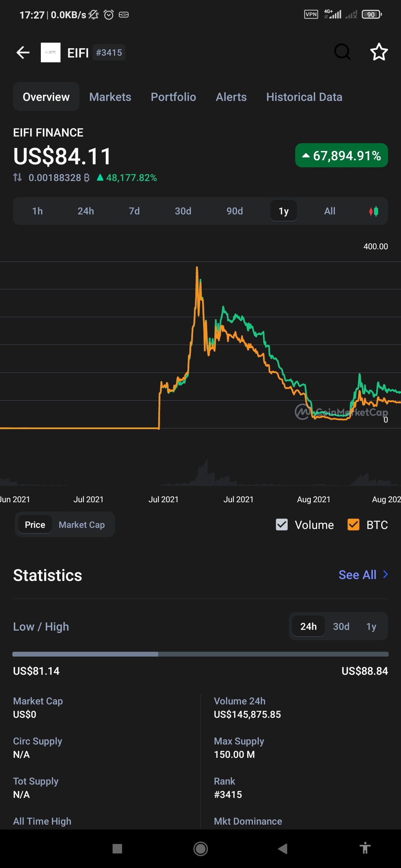This screenshot has width=401, height=868.
Task: Open the Historical Data tab
Action: [x=304, y=97]
